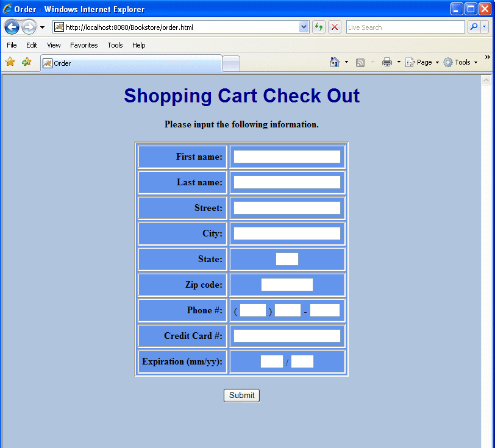Image resolution: width=495 pixels, height=448 pixels.
Task: Add this page to Favorites
Action: tap(25, 62)
